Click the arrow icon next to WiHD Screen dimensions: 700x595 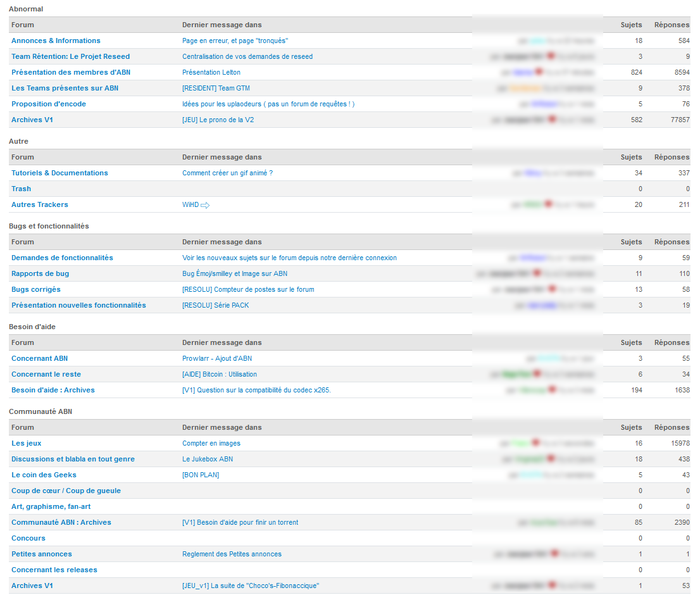pyautogui.click(x=205, y=205)
